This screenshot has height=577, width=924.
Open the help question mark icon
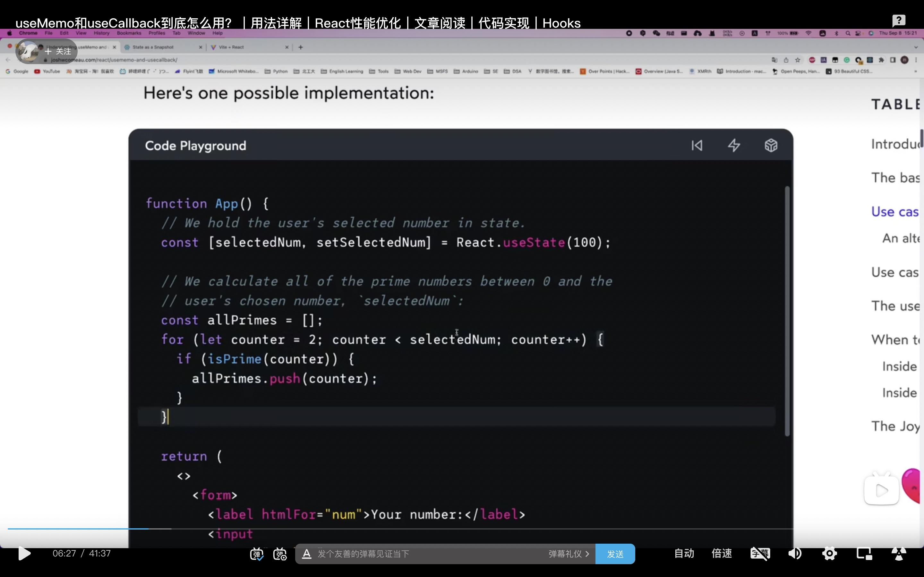pos(898,20)
